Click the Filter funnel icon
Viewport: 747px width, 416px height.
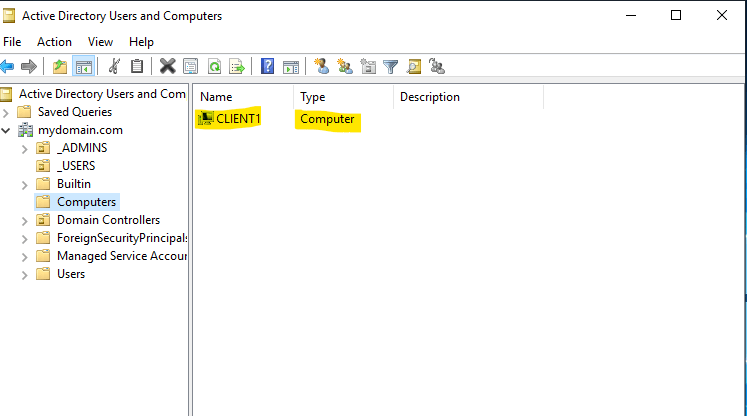pyautogui.click(x=390, y=67)
